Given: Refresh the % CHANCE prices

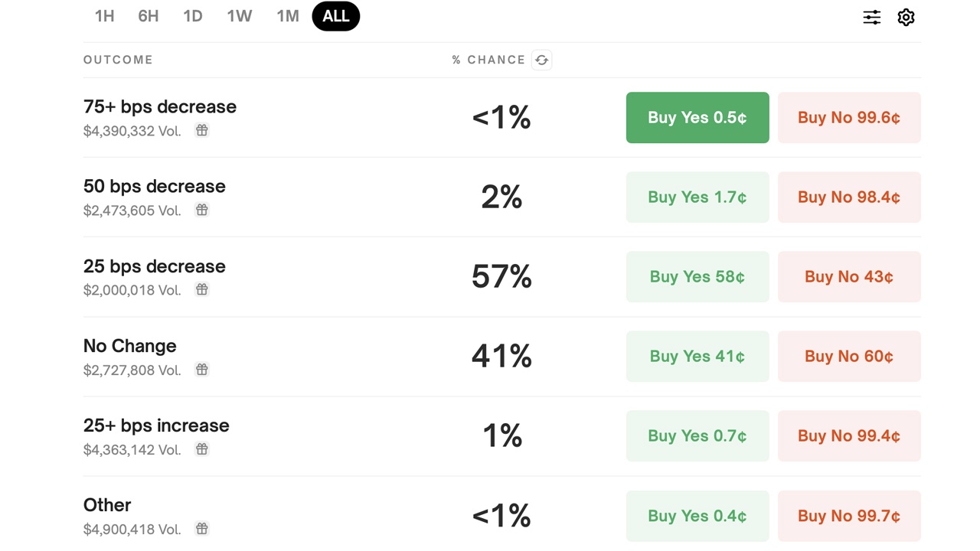Looking at the screenshot, I should point(541,60).
